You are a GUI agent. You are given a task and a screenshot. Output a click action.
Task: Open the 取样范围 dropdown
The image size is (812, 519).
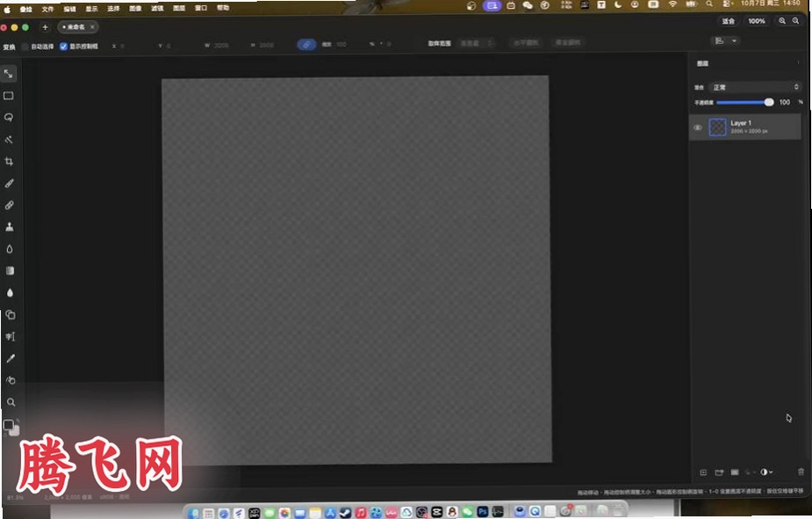[476, 43]
